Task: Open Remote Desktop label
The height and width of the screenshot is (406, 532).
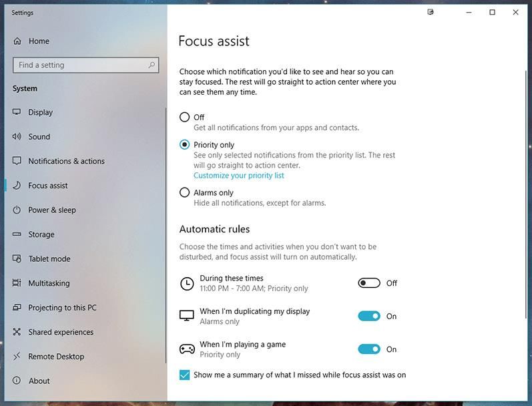Action: tap(56, 357)
